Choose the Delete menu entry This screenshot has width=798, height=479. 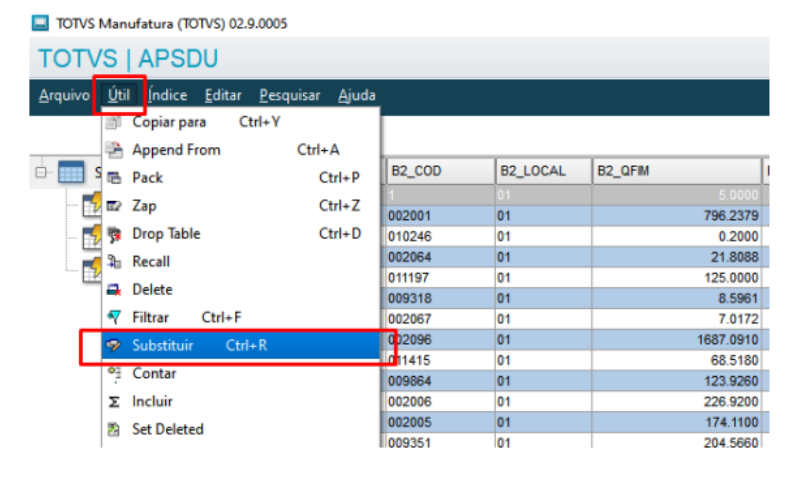[x=241, y=290]
